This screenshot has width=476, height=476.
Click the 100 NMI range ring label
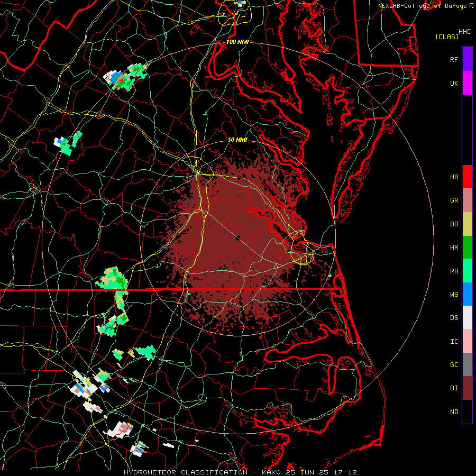(237, 42)
